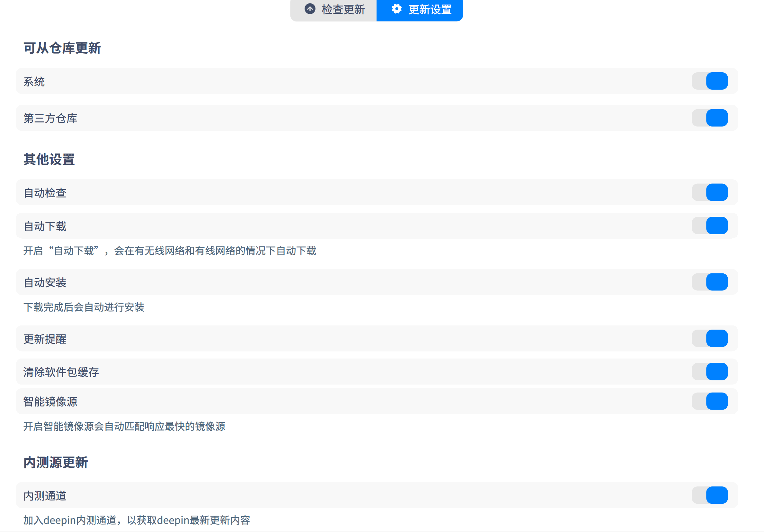764x532 pixels.
Task: Turn off the 第三方仓库 switch
Action: pos(710,118)
